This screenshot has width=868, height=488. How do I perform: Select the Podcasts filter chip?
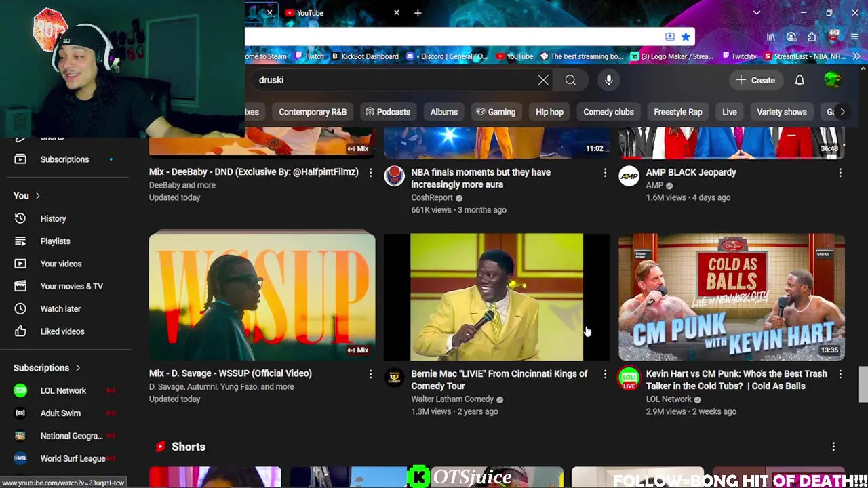click(x=387, y=112)
